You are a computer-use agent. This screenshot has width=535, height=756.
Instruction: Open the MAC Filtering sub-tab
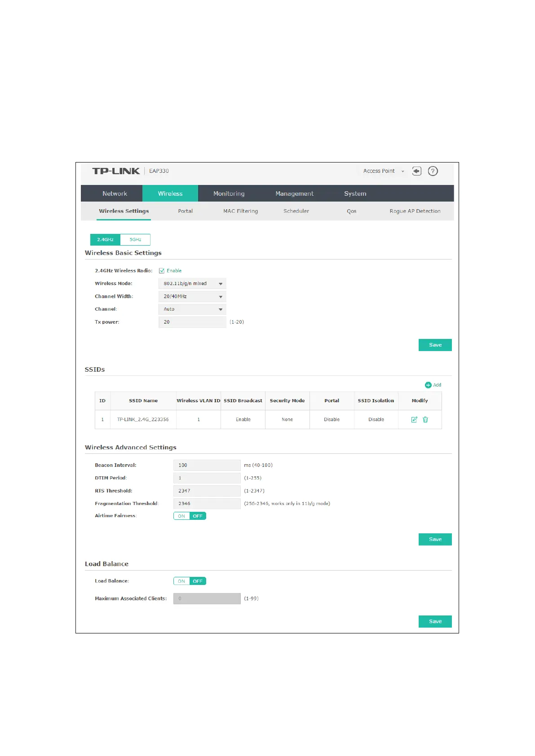click(x=241, y=211)
